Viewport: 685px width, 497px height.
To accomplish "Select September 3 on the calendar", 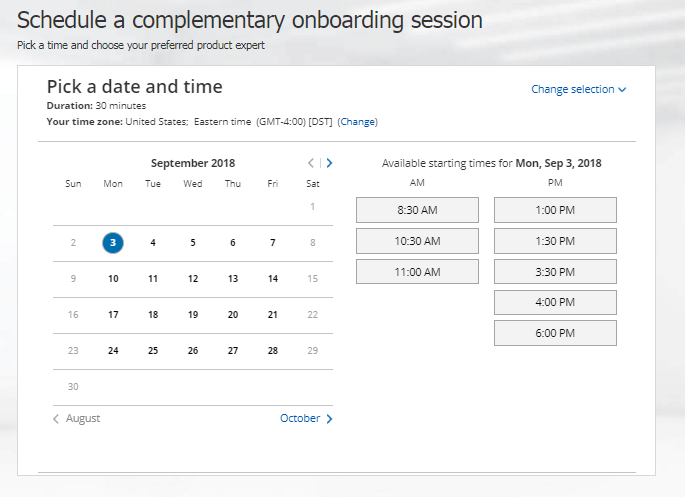I will [x=113, y=242].
